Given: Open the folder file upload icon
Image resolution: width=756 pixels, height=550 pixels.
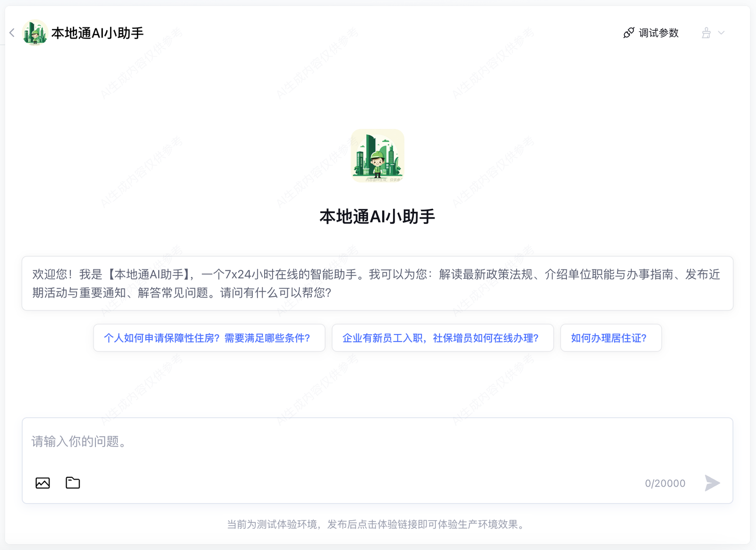Looking at the screenshot, I should [x=73, y=483].
